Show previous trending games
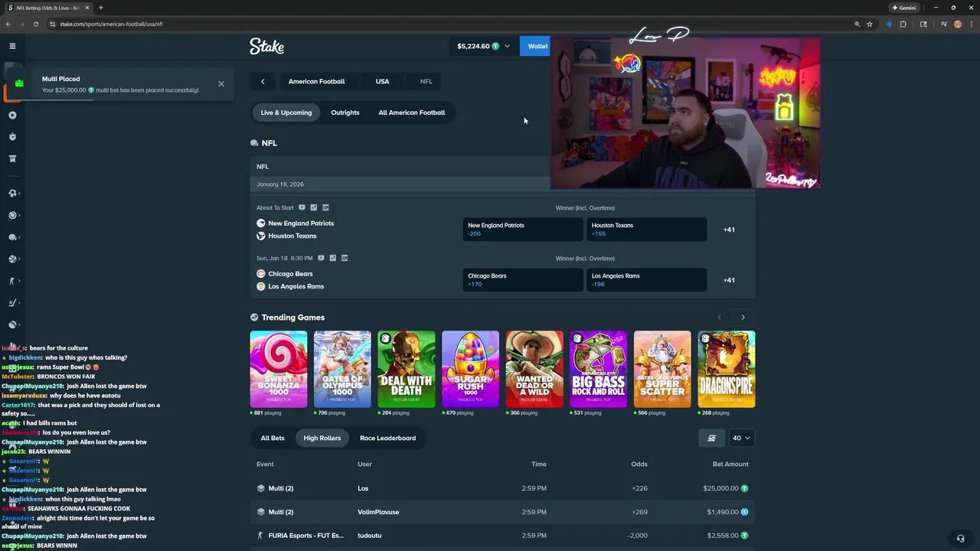 (719, 317)
